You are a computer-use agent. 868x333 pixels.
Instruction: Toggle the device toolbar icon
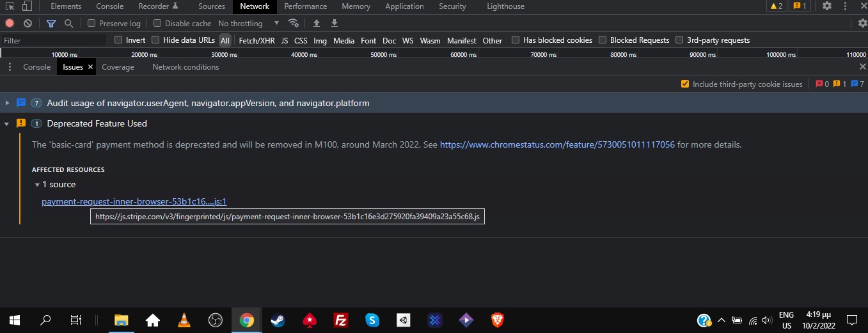[x=27, y=6]
